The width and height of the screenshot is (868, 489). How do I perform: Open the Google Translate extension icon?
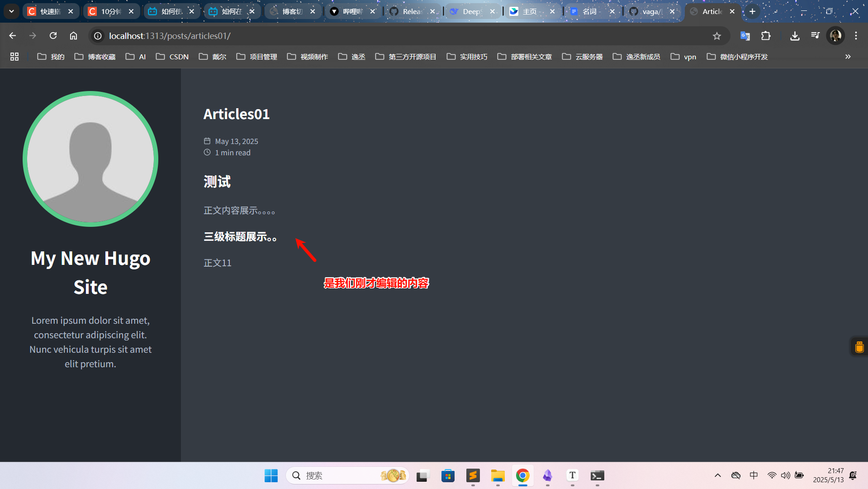click(745, 36)
